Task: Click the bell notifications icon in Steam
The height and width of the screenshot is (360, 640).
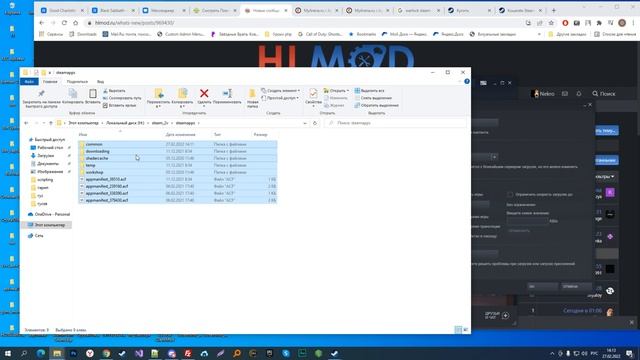Action: [579, 93]
